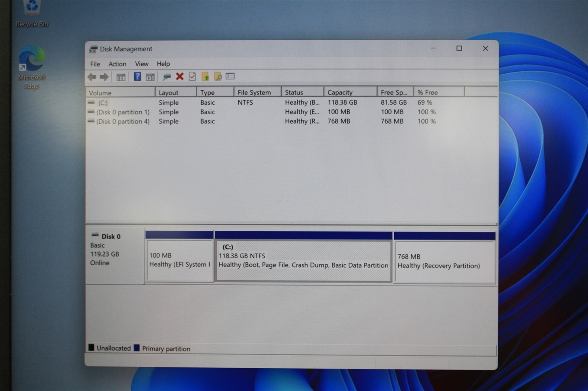Select the Recycle Bin desktop icon
Screen dimensions: 588x391
[x=32, y=14]
